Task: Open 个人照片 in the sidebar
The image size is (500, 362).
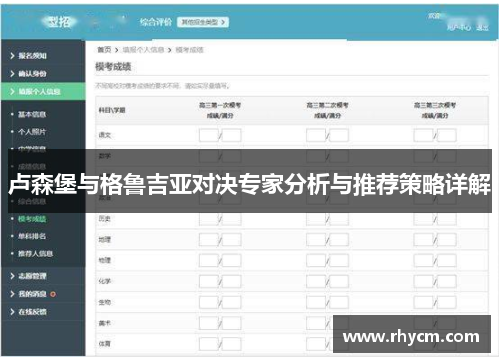Action: tap(32, 132)
